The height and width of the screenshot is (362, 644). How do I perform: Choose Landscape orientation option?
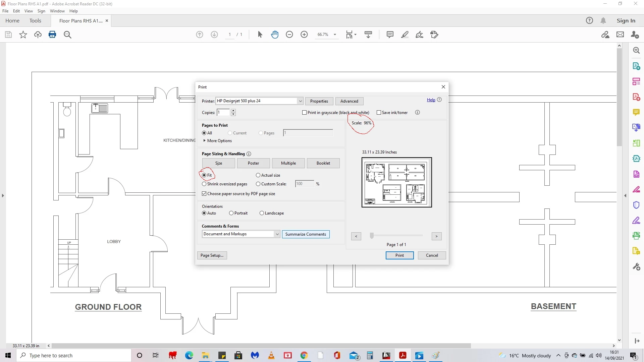[262, 213]
